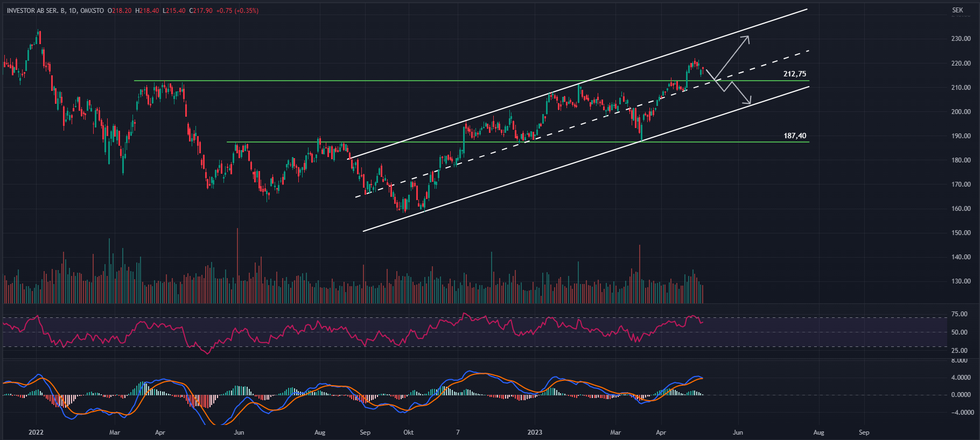Image resolution: width=980 pixels, height=440 pixels.
Task: Select the 187,40 price text label
Action: pyautogui.click(x=794, y=136)
